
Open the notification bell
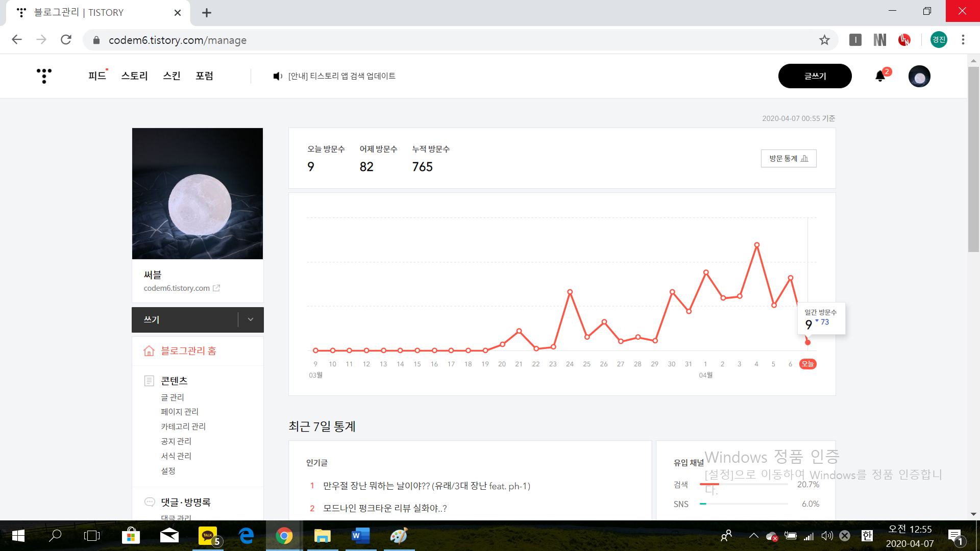click(880, 76)
